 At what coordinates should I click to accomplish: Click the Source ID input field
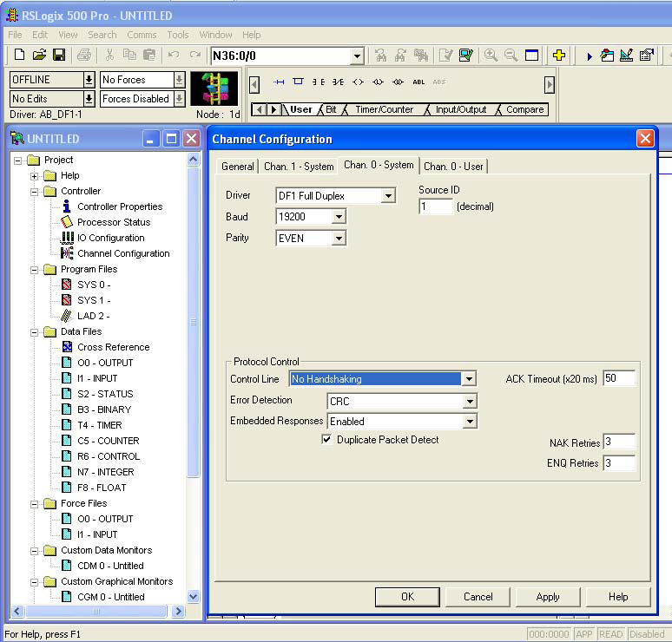point(436,206)
